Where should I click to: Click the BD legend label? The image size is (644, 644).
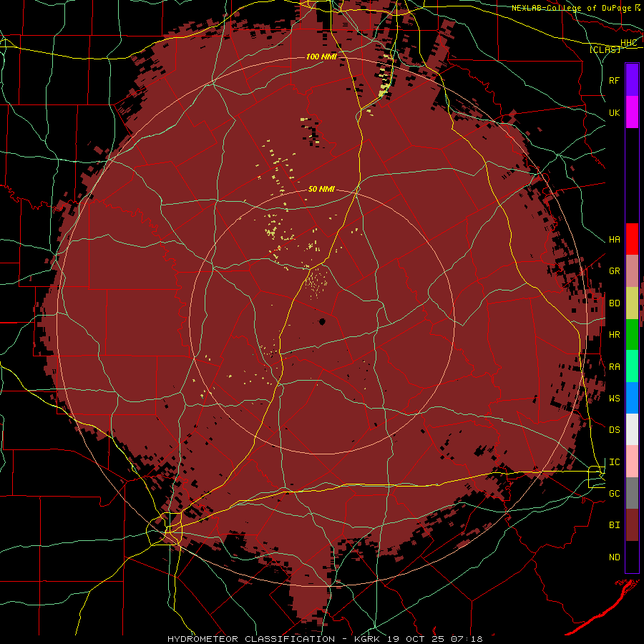[614, 303]
